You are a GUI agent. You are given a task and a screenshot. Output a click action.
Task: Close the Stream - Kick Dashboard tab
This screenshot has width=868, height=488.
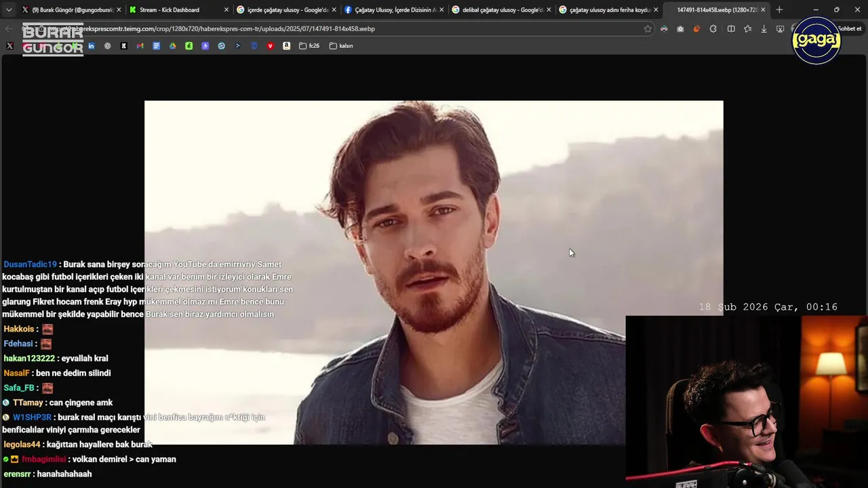(226, 9)
